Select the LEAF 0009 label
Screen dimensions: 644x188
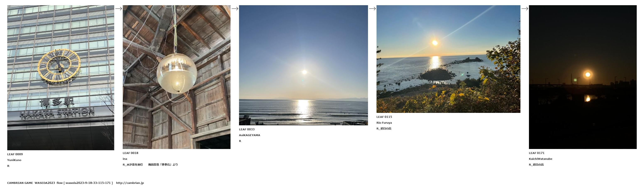click(15, 154)
